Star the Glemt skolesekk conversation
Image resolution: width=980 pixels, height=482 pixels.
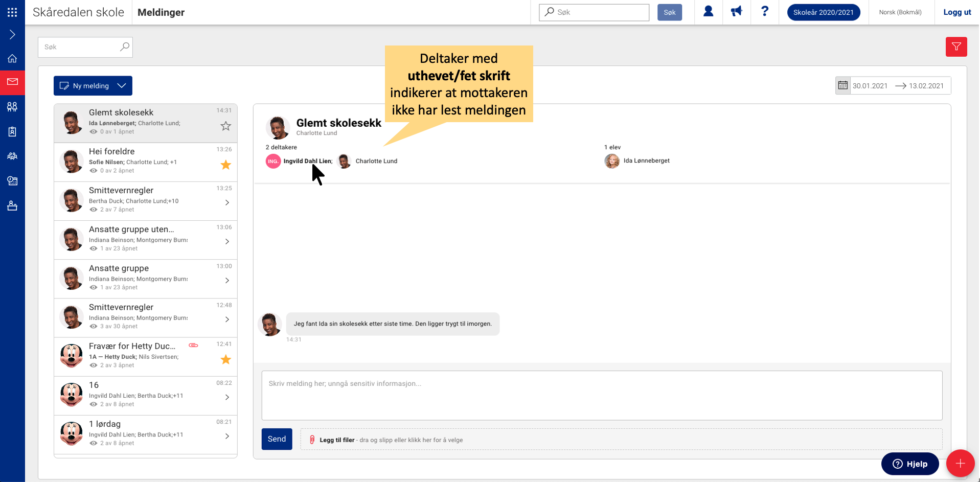[x=225, y=126]
